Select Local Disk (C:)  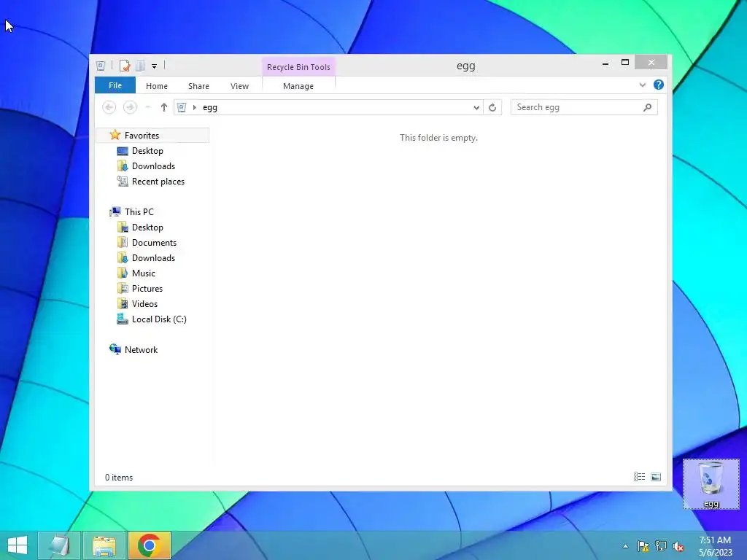(159, 319)
